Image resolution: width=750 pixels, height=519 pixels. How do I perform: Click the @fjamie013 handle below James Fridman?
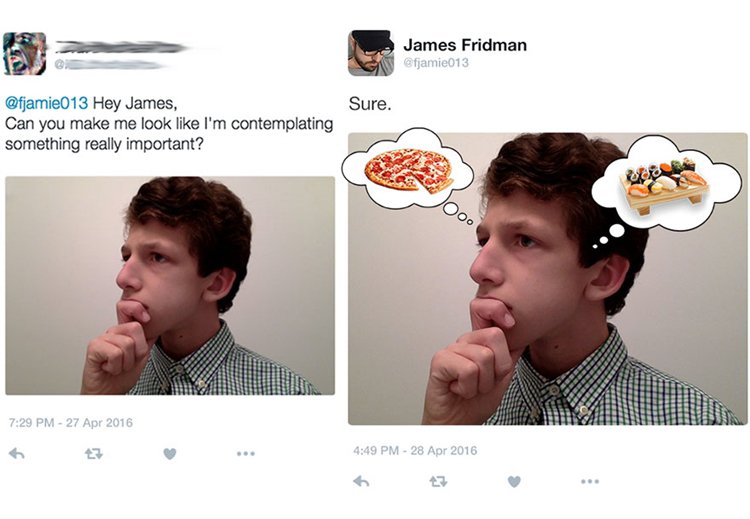coord(436,63)
